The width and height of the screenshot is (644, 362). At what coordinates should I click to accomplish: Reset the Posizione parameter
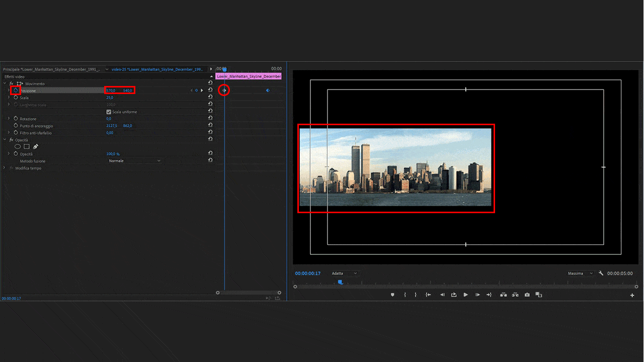[210, 90]
